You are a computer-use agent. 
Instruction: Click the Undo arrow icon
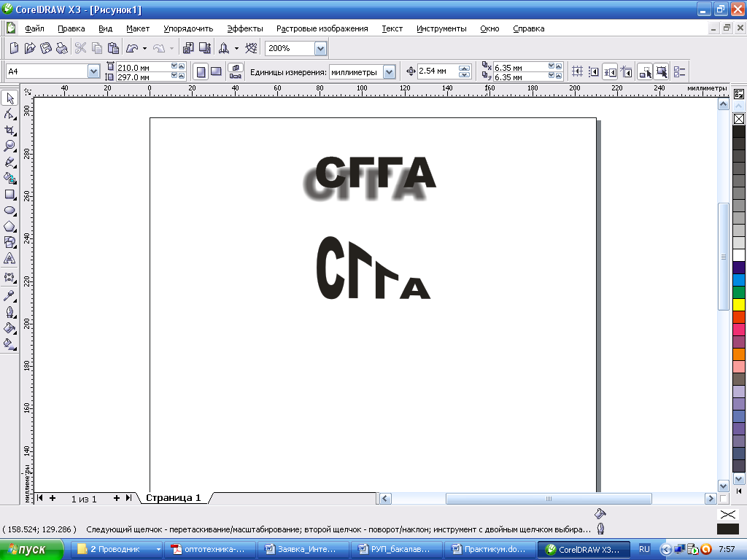click(132, 48)
